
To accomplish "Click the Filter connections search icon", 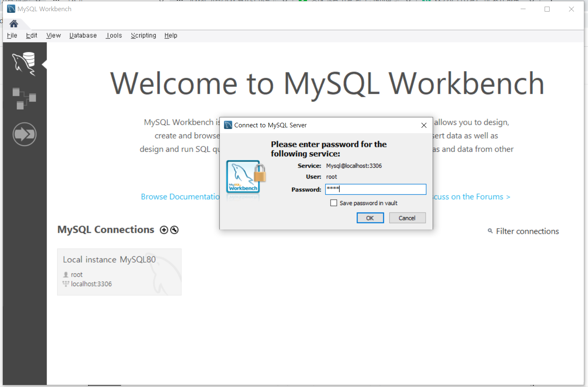I will (490, 231).
